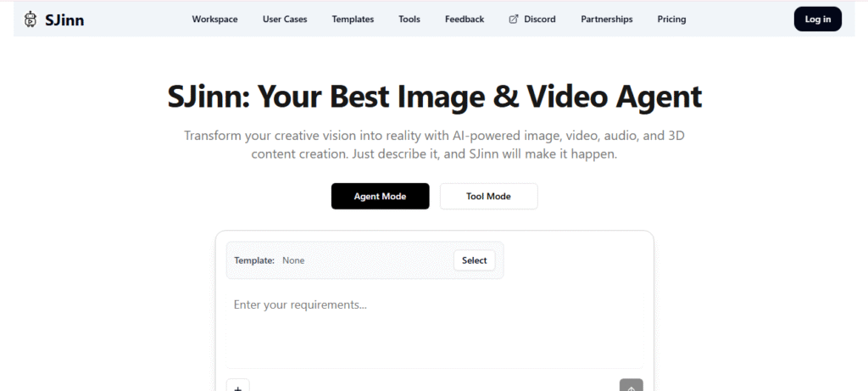Open the template Select picker

[x=474, y=260]
